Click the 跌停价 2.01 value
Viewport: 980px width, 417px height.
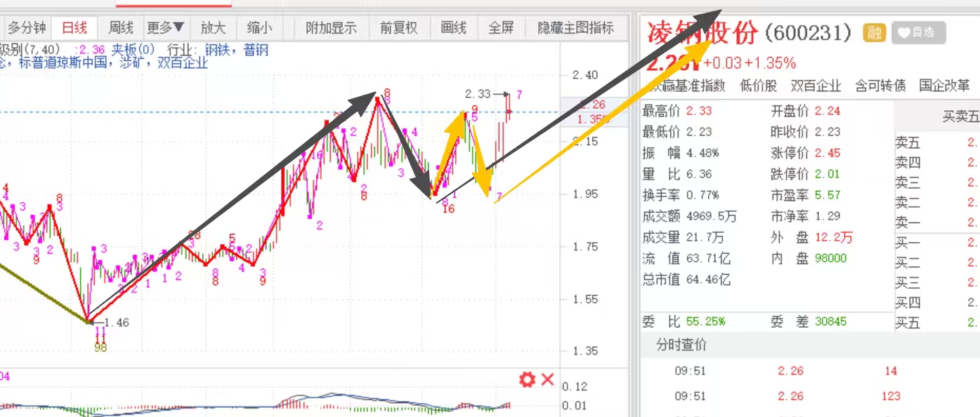(828, 174)
